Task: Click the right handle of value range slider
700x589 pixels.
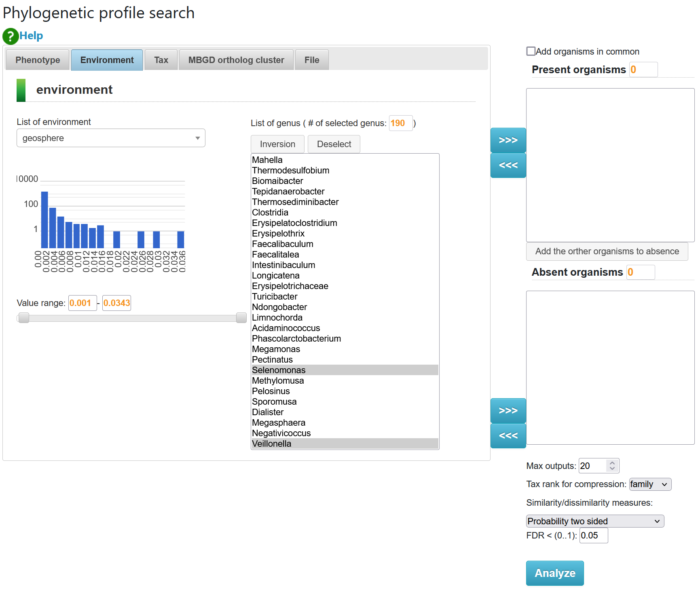Action: [241, 318]
